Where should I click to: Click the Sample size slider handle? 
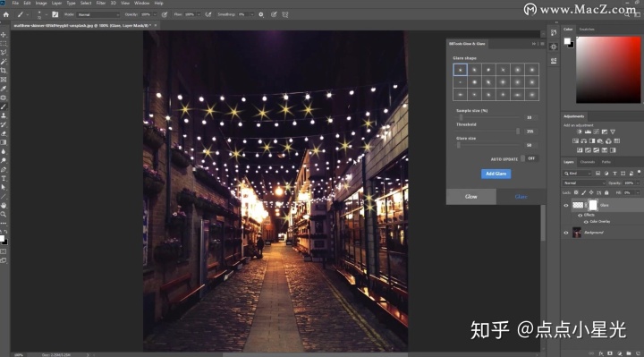click(x=461, y=117)
